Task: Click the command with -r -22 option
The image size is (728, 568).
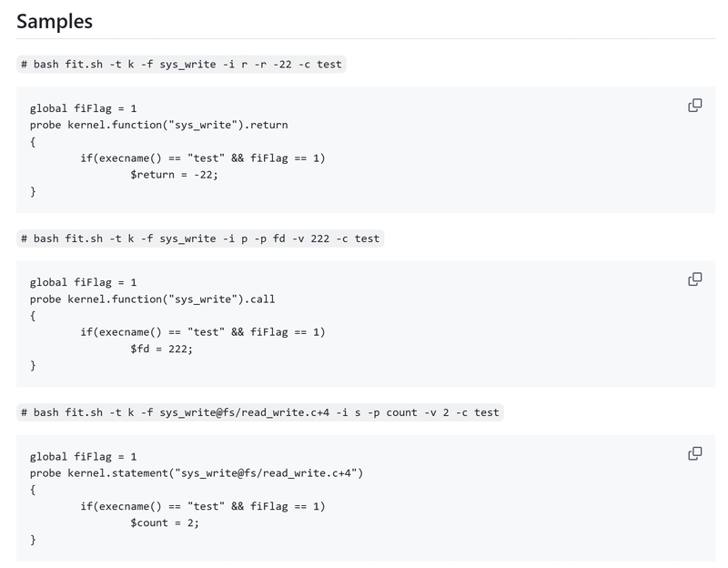Action: [181, 64]
